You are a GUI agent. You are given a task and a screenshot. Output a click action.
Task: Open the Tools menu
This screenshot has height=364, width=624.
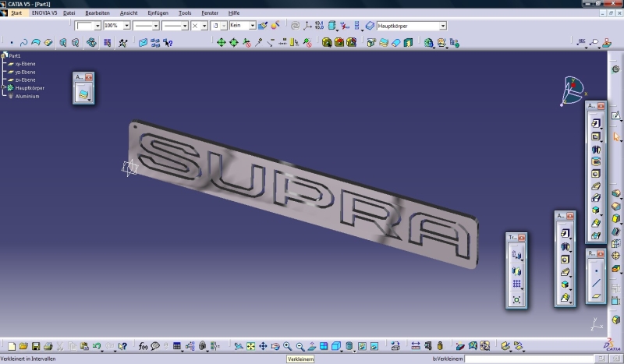185,12
